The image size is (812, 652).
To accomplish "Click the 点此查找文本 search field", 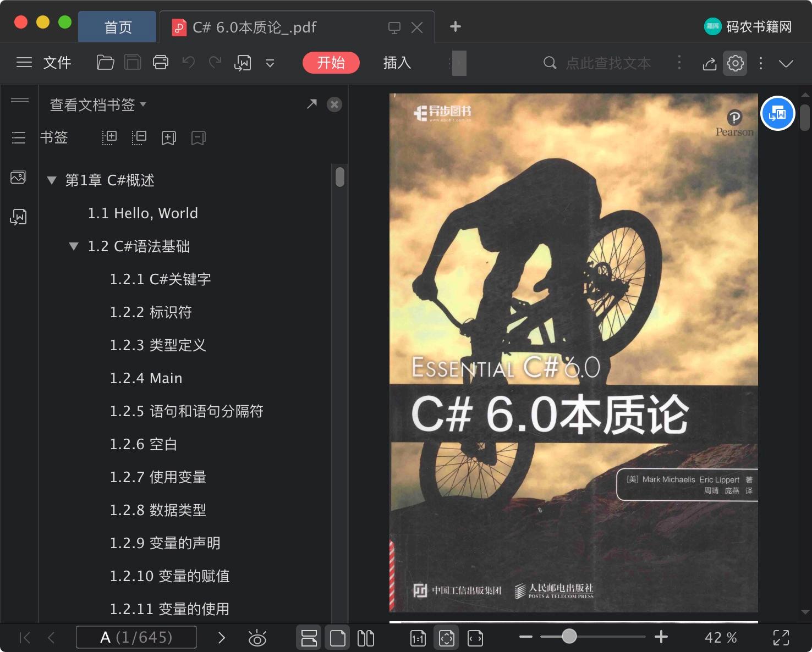I will [608, 63].
